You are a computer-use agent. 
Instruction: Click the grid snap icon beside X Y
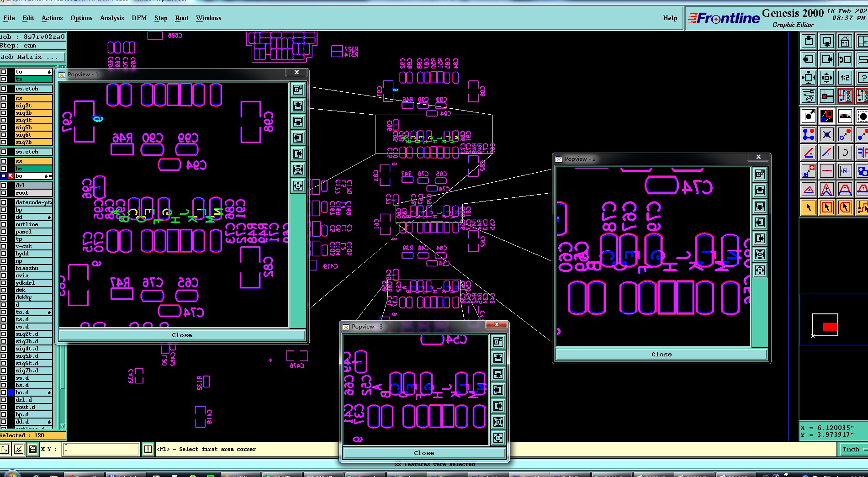[33, 449]
